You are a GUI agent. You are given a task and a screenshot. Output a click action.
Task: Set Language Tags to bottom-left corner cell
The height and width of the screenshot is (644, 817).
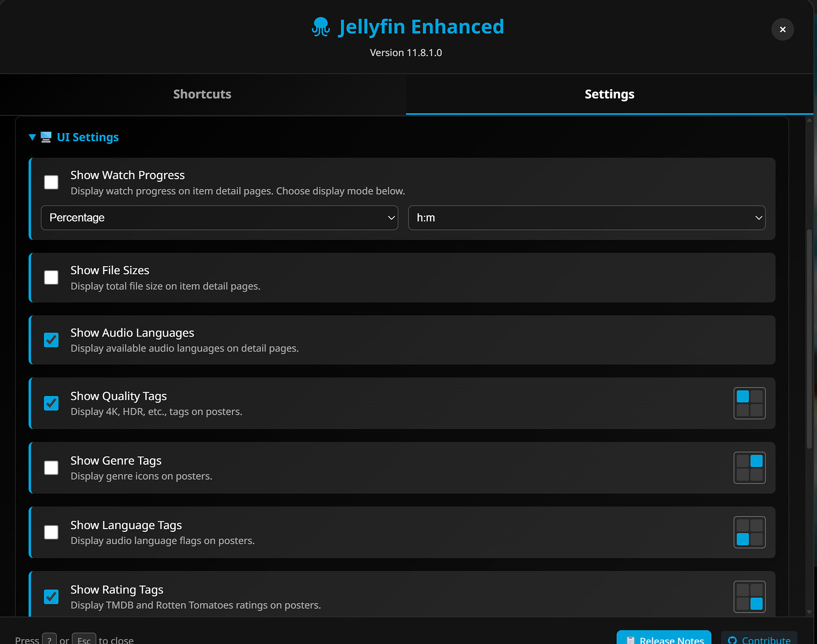pyautogui.click(x=743, y=539)
